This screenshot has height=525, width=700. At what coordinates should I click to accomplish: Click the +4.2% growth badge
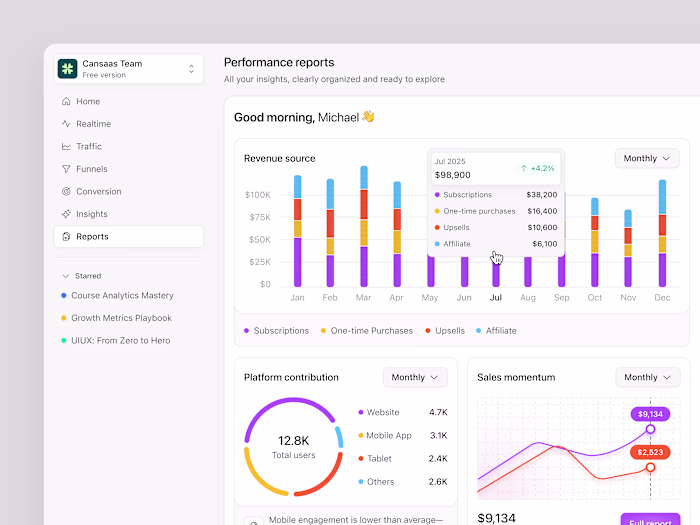tap(538, 168)
